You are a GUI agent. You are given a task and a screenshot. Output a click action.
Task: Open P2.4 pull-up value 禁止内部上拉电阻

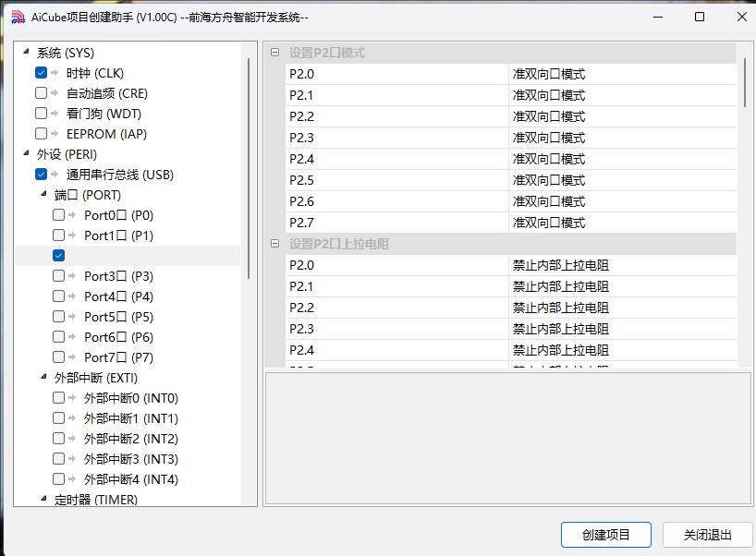coord(622,350)
